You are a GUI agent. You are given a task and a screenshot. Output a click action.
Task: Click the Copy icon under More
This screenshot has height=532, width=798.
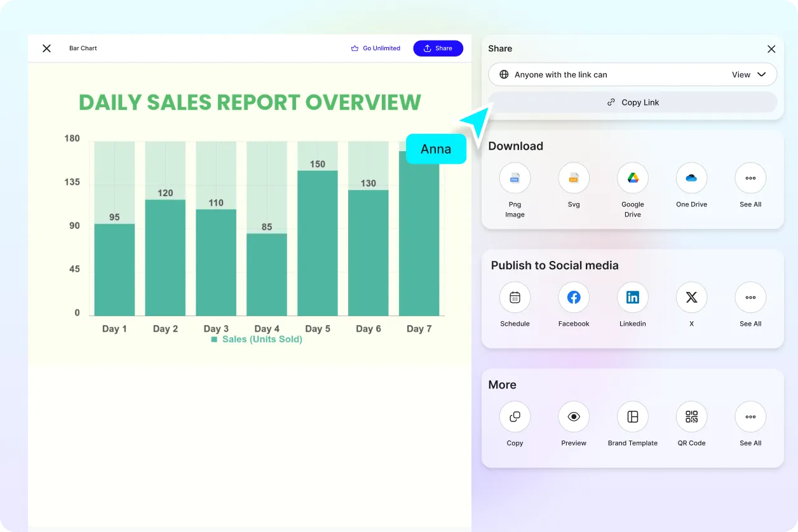pos(515,416)
